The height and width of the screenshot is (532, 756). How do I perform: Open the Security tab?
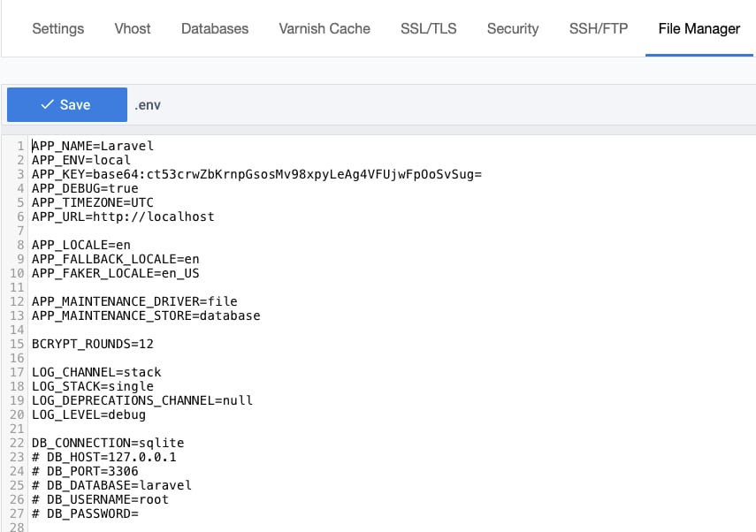pyautogui.click(x=512, y=28)
